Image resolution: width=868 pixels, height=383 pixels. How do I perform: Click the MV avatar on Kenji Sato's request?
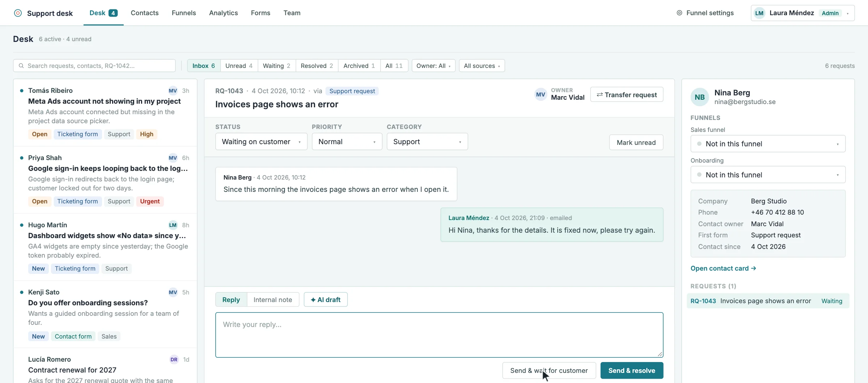coord(173,292)
